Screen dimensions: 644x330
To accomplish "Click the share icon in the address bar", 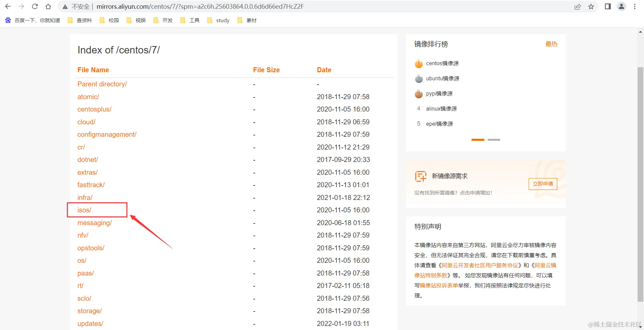I will point(577,6).
